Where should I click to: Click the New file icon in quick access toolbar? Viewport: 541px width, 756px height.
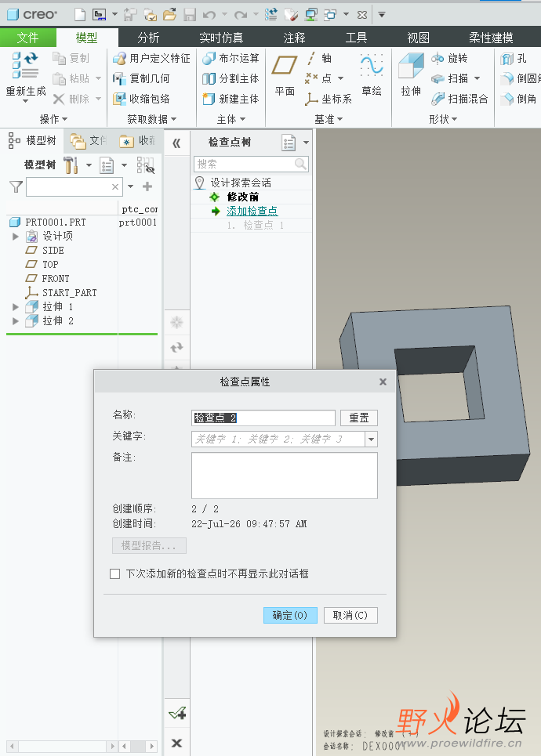coord(80,14)
